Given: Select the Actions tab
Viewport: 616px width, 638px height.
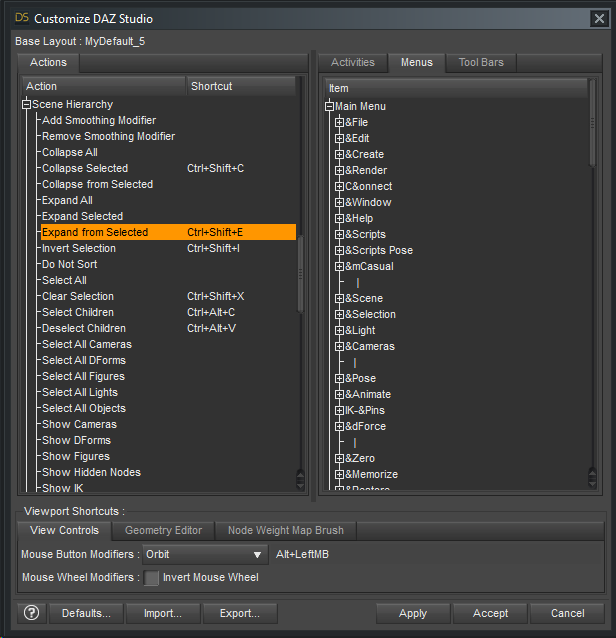Looking at the screenshot, I should (x=48, y=63).
